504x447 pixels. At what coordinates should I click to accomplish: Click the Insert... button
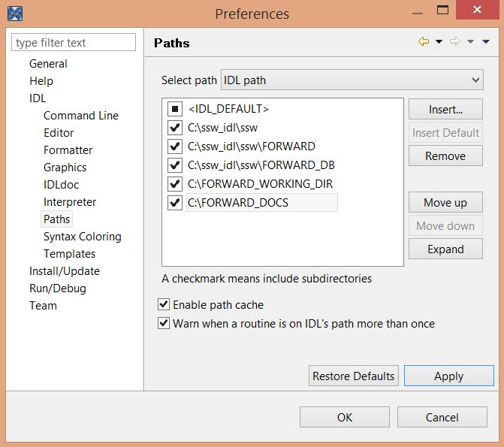pos(445,110)
